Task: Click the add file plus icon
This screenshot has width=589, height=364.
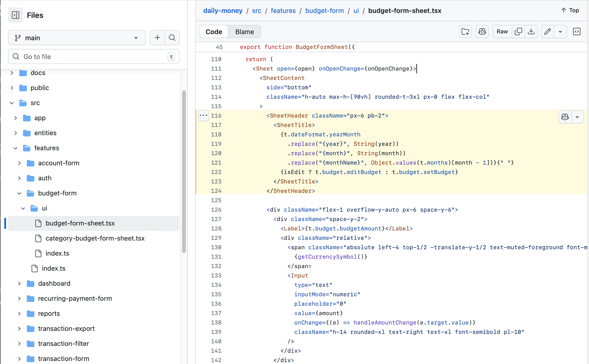Action: (157, 38)
